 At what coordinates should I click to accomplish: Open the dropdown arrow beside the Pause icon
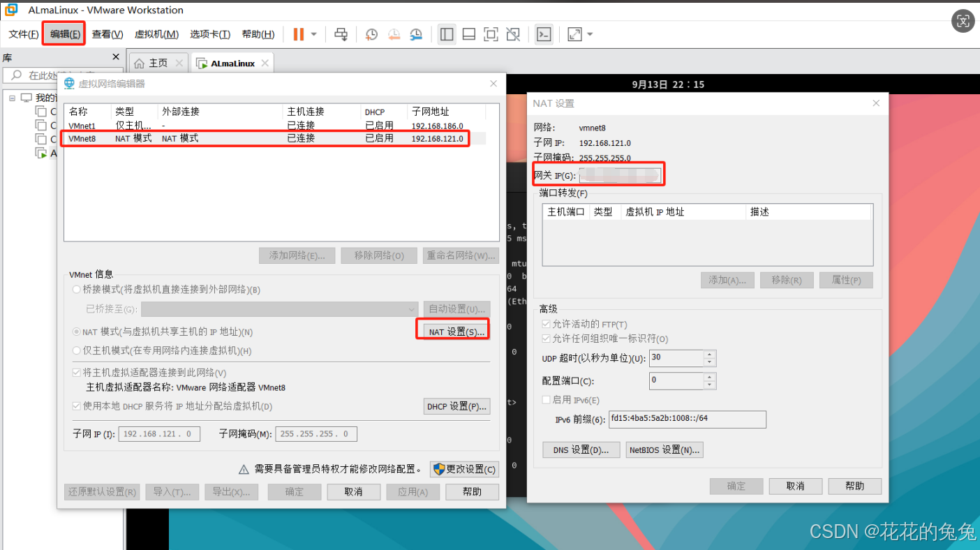click(314, 34)
